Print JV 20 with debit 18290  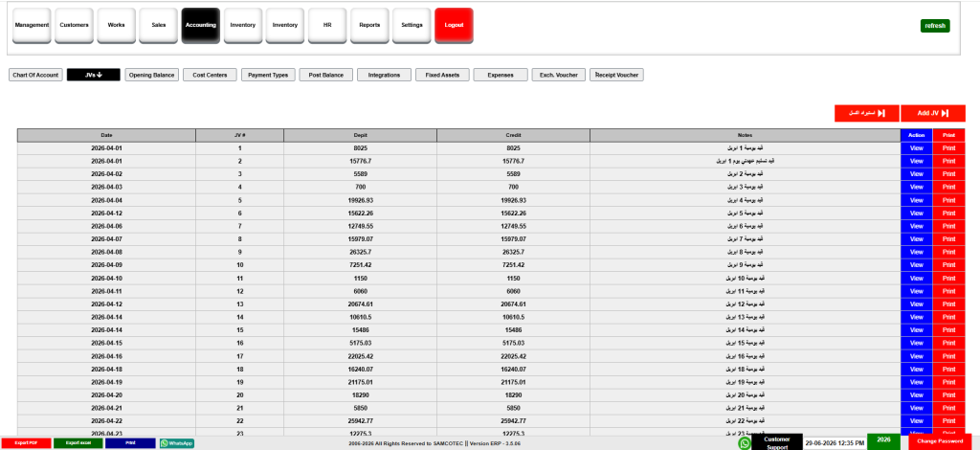pyautogui.click(x=948, y=395)
